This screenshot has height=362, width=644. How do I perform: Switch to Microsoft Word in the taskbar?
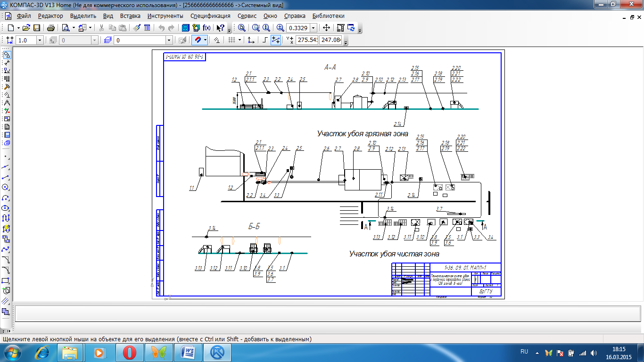pyautogui.click(x=188, y=352)
